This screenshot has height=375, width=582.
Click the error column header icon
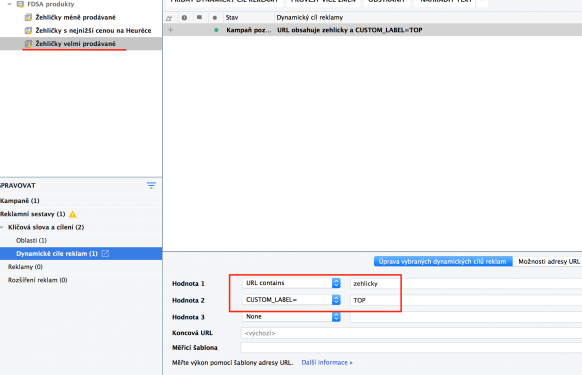point(184,17)
